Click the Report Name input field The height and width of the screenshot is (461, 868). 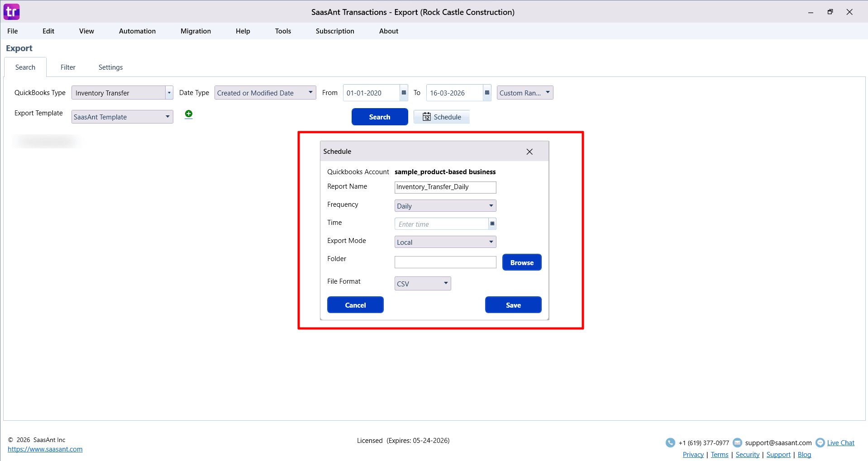(x=445, y=187)
